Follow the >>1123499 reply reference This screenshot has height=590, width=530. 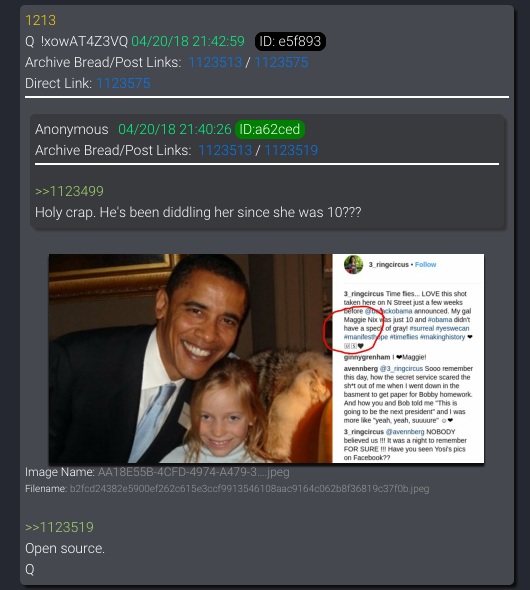[69, 191]
